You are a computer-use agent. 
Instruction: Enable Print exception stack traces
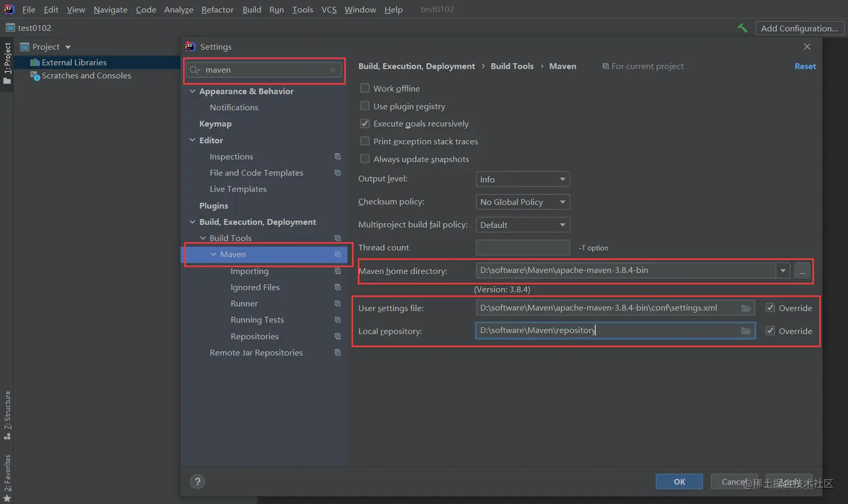click(365, 141)
